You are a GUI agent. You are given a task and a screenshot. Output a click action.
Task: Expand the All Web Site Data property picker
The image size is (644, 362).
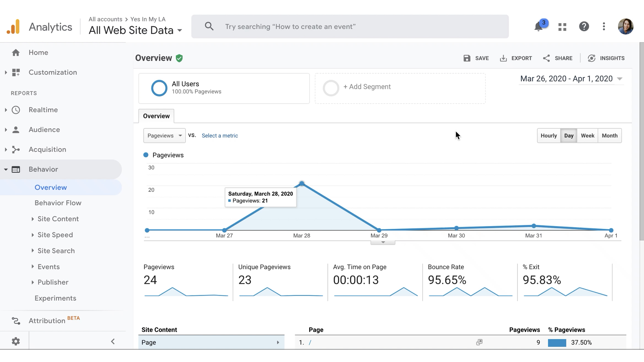click(135, 30)
